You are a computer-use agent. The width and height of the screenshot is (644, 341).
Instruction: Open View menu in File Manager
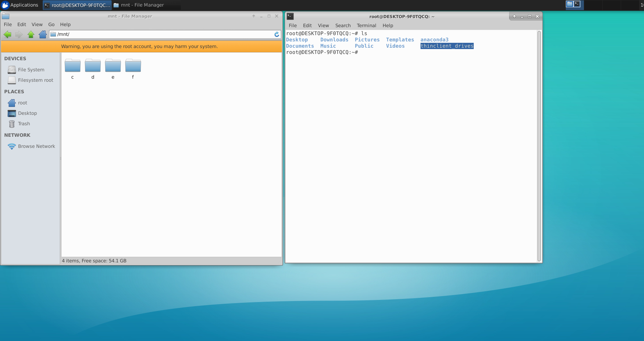tap(37, 24)
